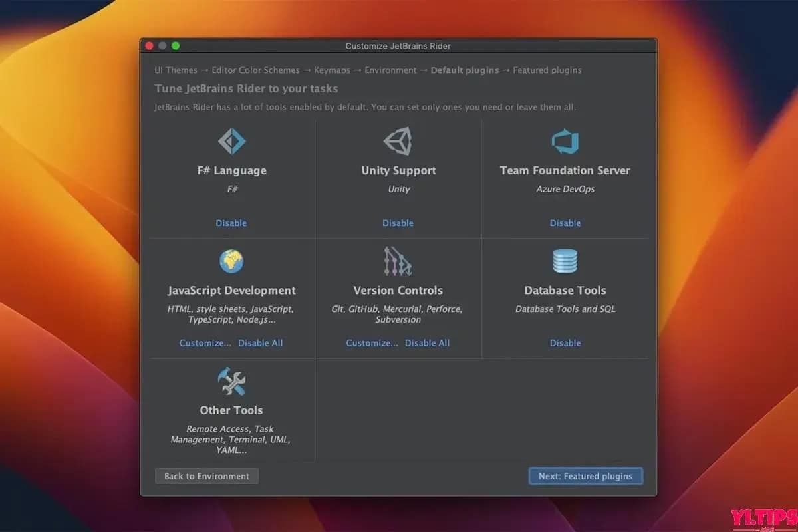
Task: Open the UI Themes step
Action: click(175, 70)
